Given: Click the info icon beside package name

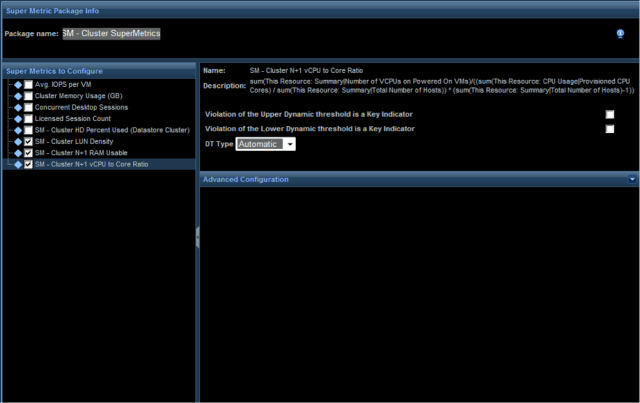Looking at the screenshot, I should point(620,33).
